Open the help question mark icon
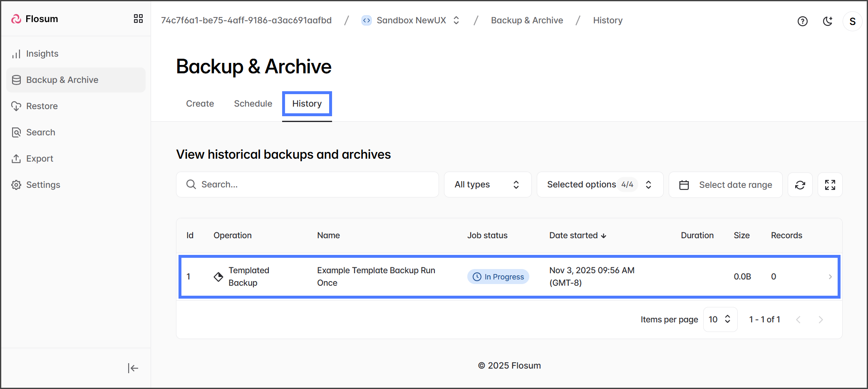Viewport: 868px width, 389px height. (x=802, y=21)
